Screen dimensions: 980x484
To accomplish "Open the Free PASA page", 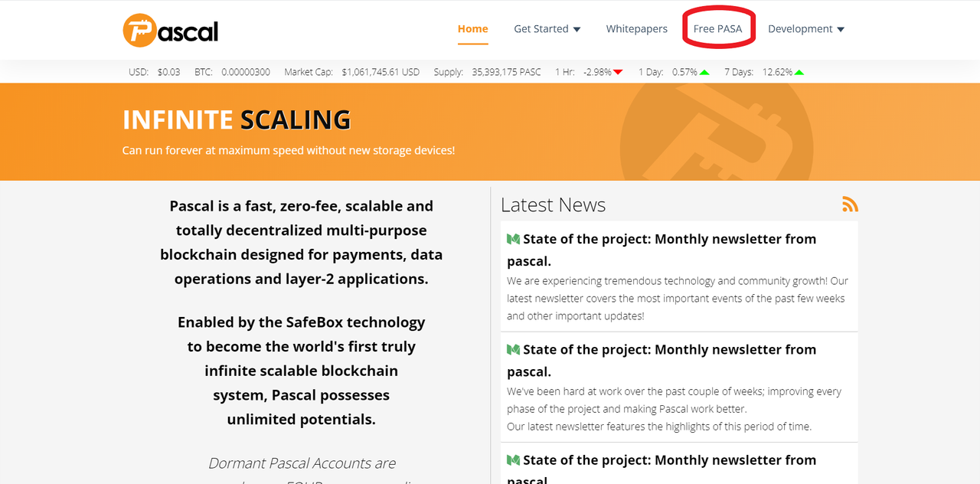I will tap(717, 29).
